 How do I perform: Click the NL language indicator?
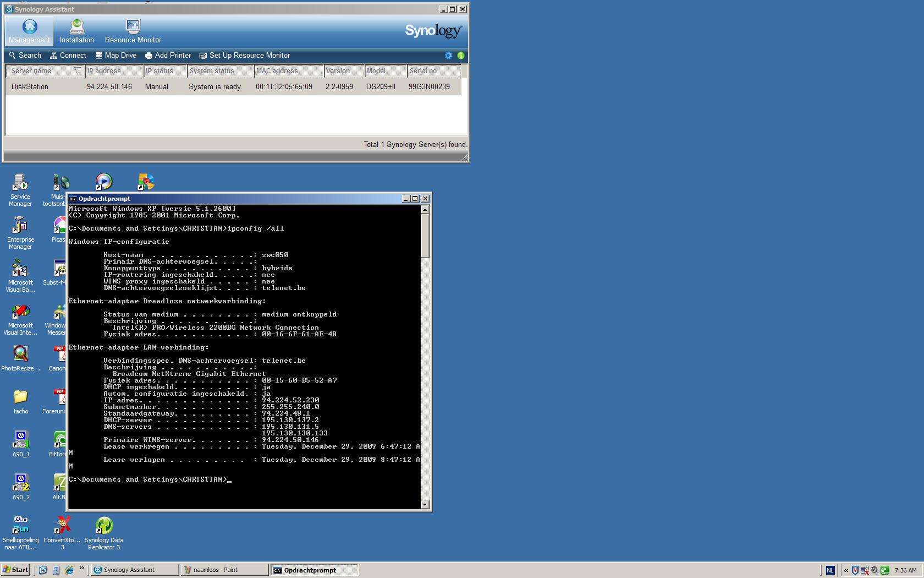(x=830, y=570)
